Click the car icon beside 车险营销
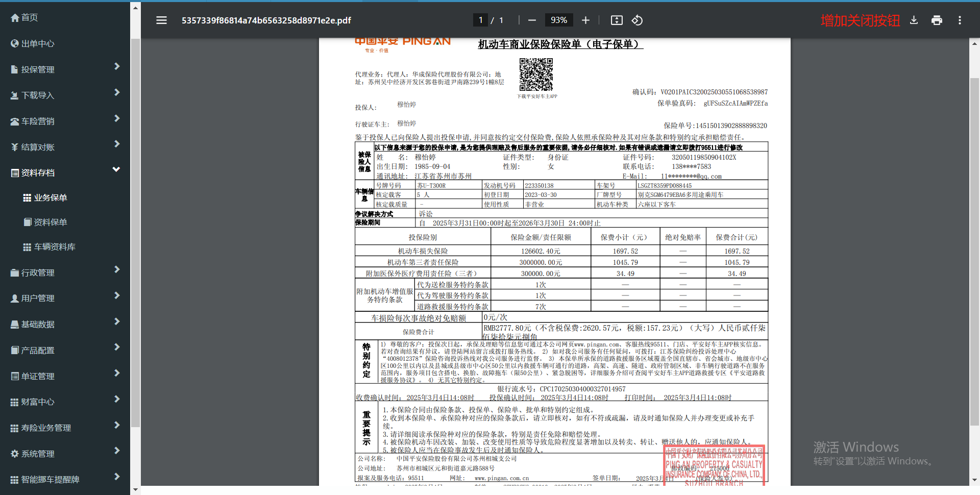The height and width of the screenshot is (495, 980). 15,121
